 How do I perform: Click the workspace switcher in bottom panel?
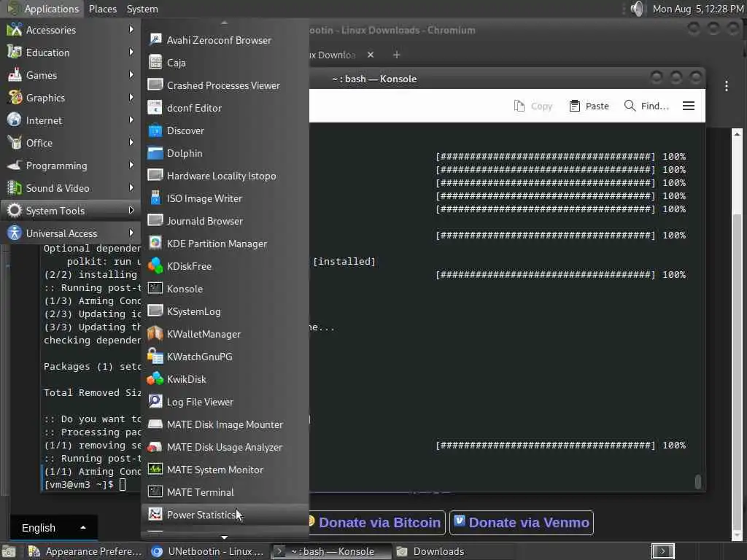(662, 551)
